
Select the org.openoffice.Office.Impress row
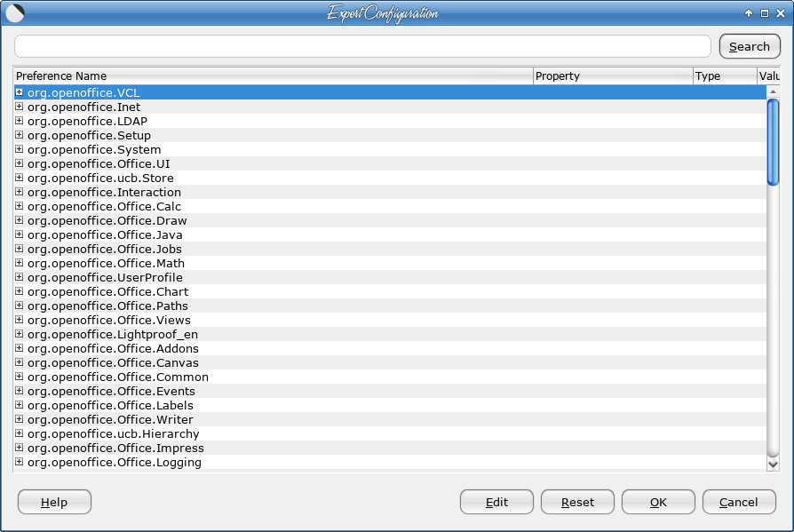(390, 448)
